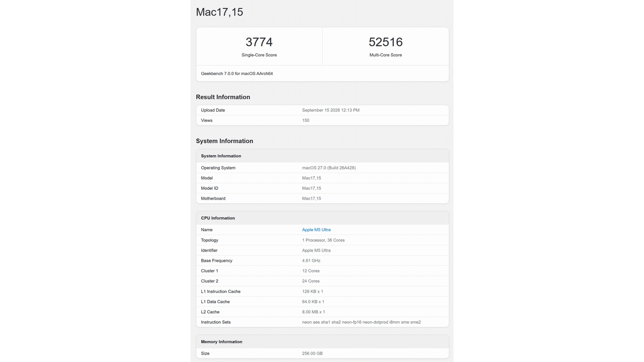Open the Apple M5 Ultra processor link
This screenshot has width=644, height=362.
316,230
